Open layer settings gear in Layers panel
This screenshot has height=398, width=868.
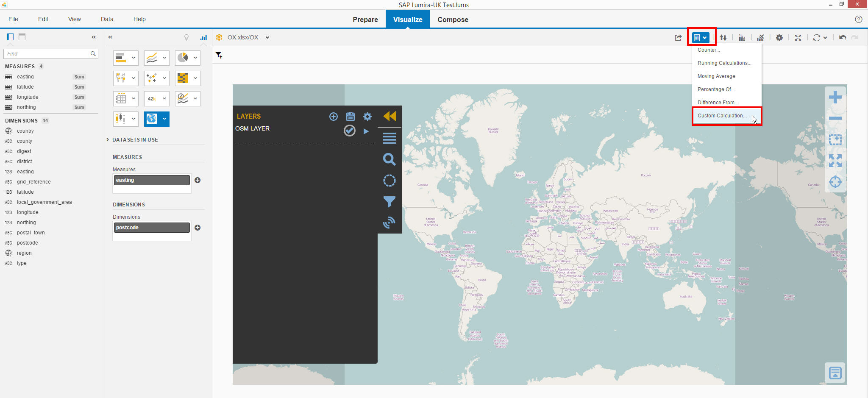[367, 117]
